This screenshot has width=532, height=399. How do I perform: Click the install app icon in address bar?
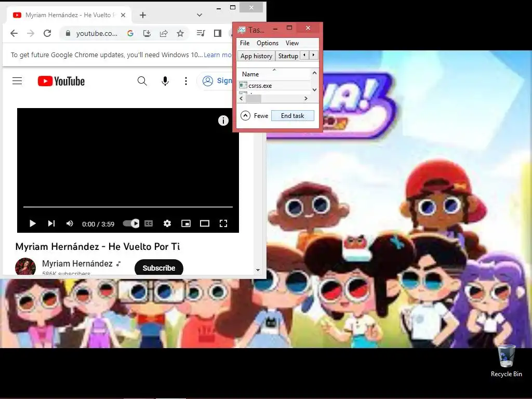(x=147, y=33)
